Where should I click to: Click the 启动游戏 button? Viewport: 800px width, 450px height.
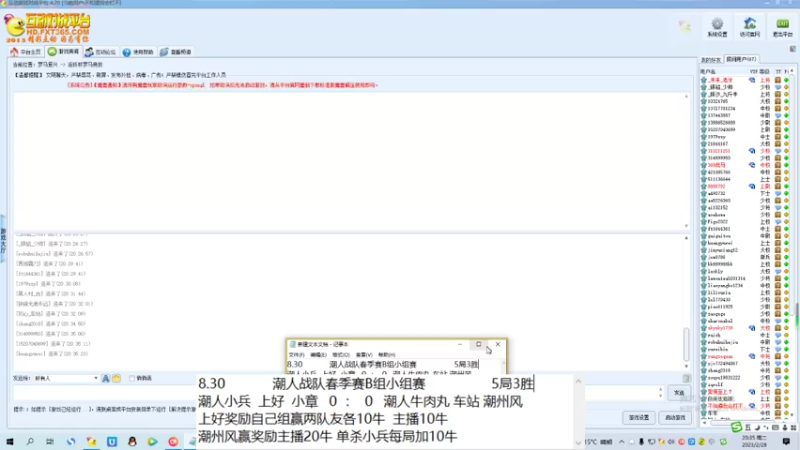coord(675,417)
